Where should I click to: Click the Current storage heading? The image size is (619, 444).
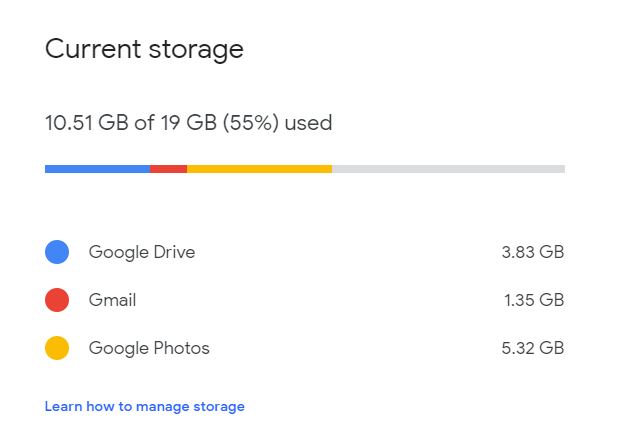[144, 49]
